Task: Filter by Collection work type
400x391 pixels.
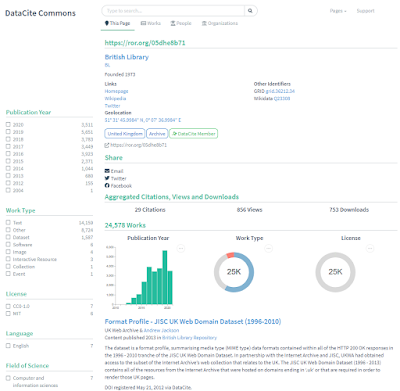Action: click(8, 267)
